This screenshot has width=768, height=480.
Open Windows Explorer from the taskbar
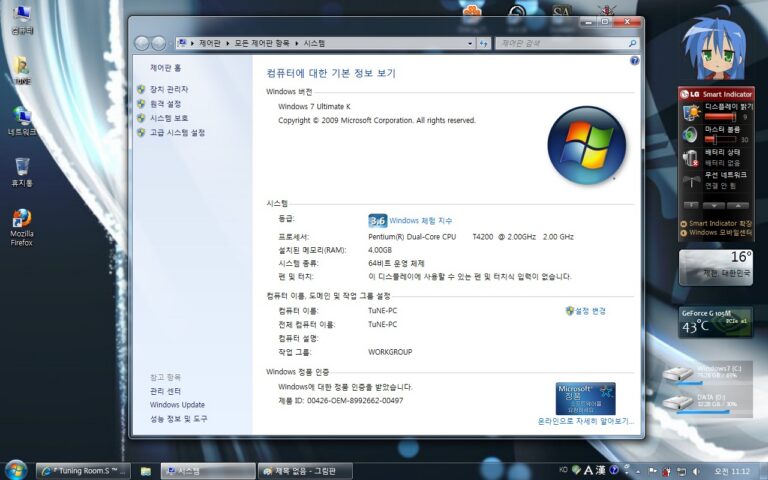coord(145,471)
